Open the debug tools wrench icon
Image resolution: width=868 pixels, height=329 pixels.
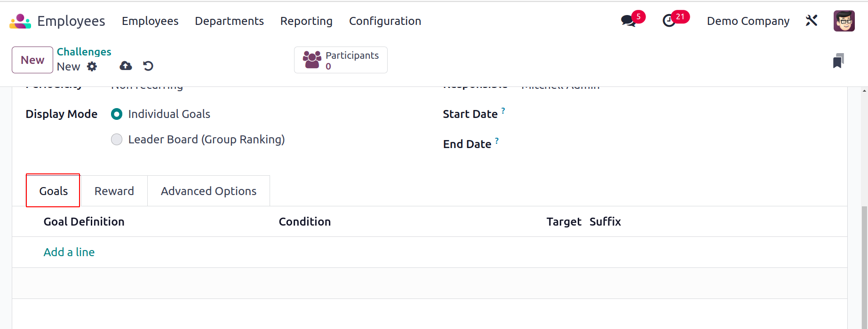click(812, 21)
